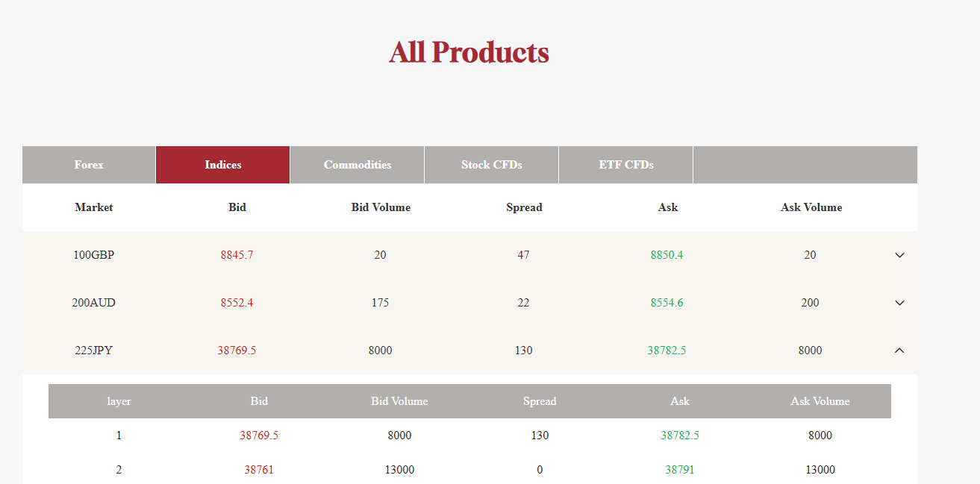
Task: Click layer 2 spread value 0
Action: (x=540, y=470)
